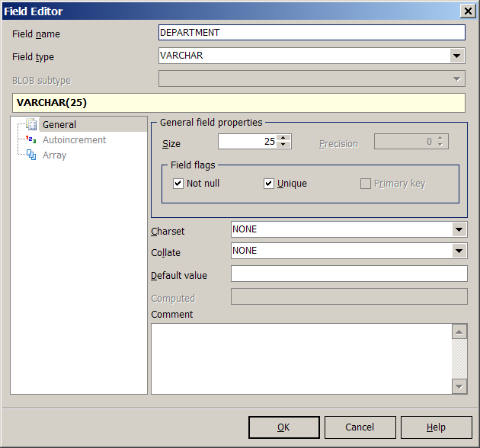Uncheck the Not null checkbox
The height and width of the screenshot is (448, 480).
tap(178, 184)
